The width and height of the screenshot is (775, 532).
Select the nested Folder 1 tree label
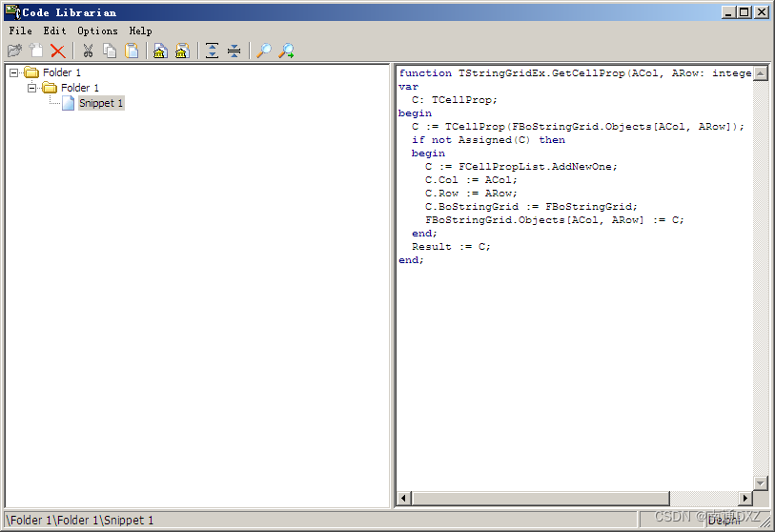tap(80, 88)
